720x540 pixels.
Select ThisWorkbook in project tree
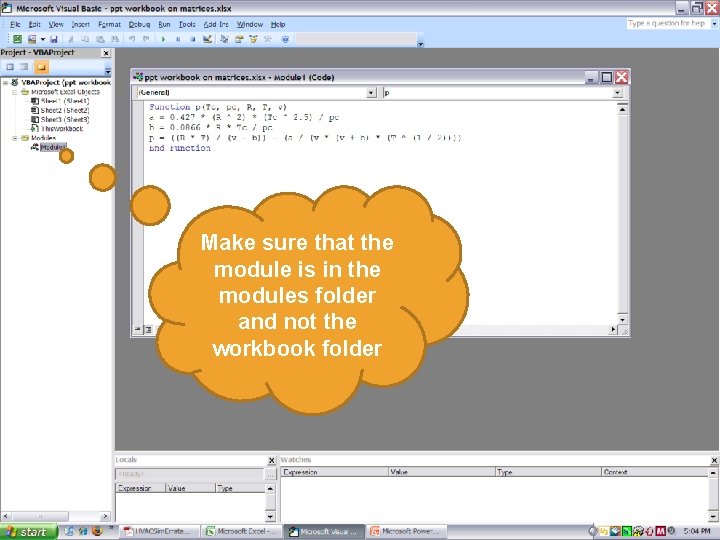62,129
